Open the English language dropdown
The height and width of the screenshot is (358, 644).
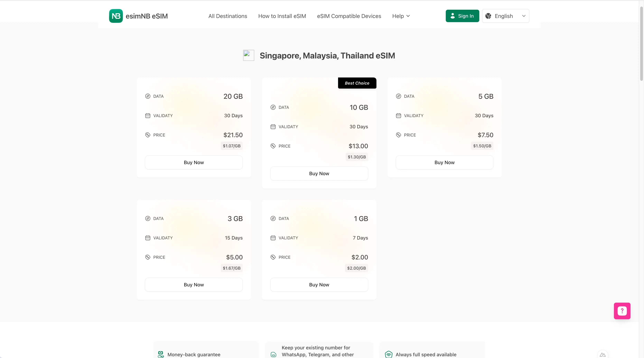pos(506,16)
